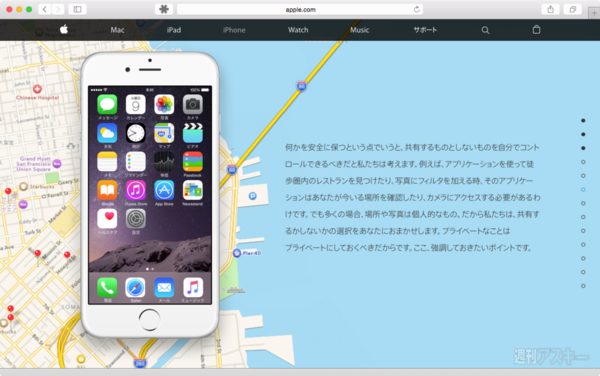The image size is (600, 376).
Task: Tap the Photos app icon
Action: [x=164, y=104]
